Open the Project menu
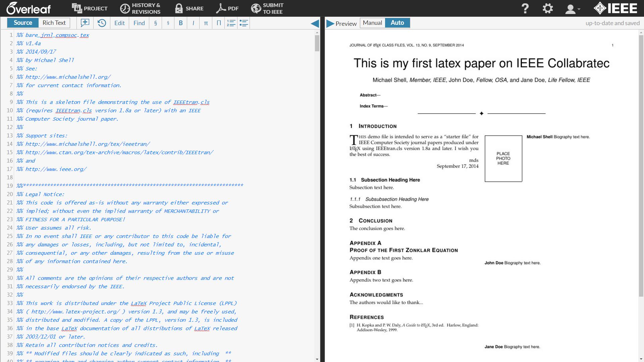Viewport: 644px width, 362px height. tap(89, 8)
